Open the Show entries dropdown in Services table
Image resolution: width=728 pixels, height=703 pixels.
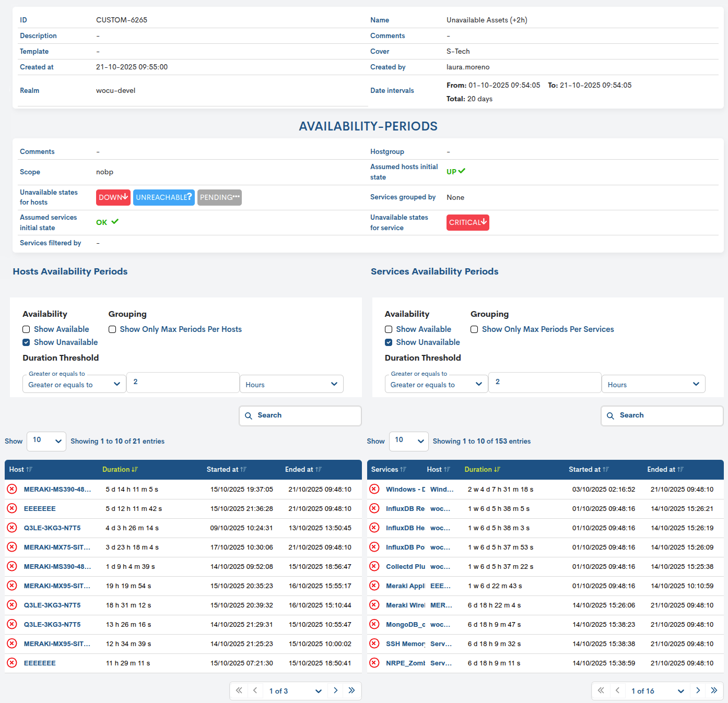(408, 441)
